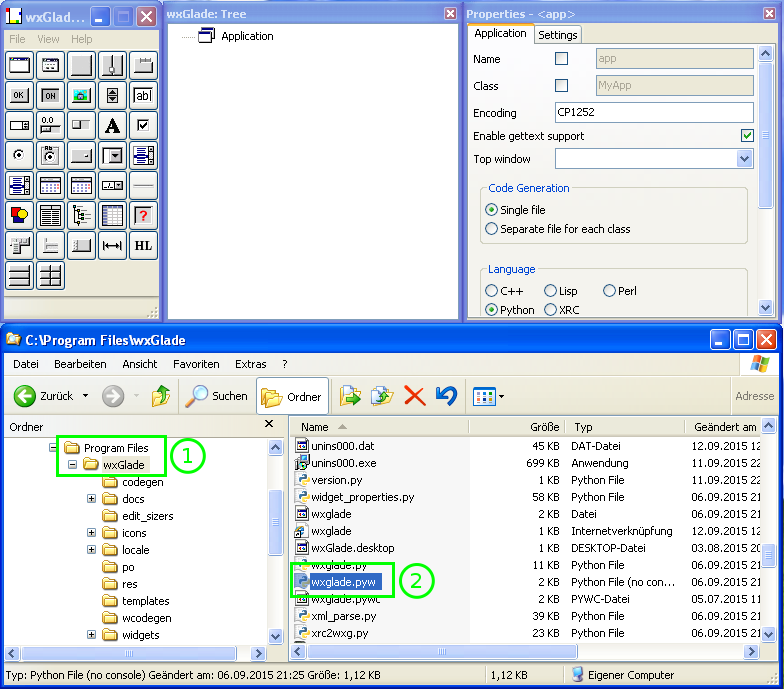
Task: Pick the Custom widget question-mark tool
Action: coord(143,216)
